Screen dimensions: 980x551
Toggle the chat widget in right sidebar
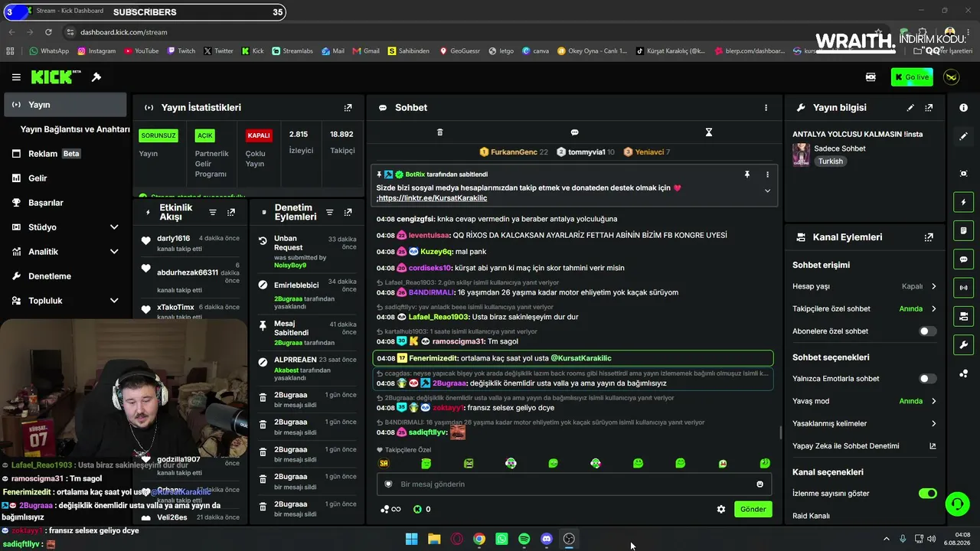[x=963, y=259]
